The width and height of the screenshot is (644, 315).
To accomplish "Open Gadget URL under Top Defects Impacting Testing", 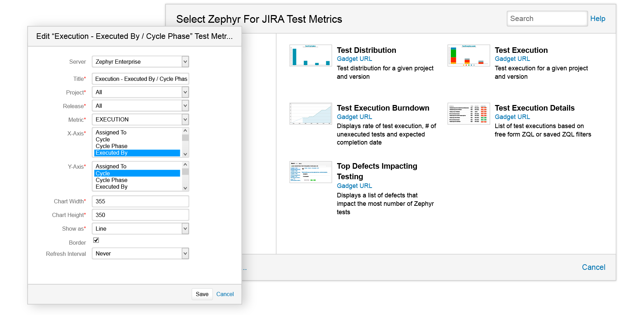I will (355, 186).
